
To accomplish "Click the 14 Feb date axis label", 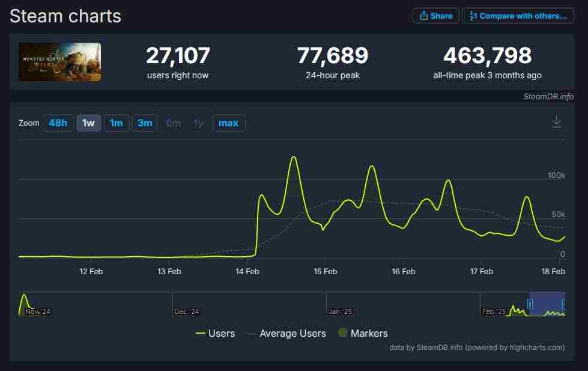I will click(247, 271).
